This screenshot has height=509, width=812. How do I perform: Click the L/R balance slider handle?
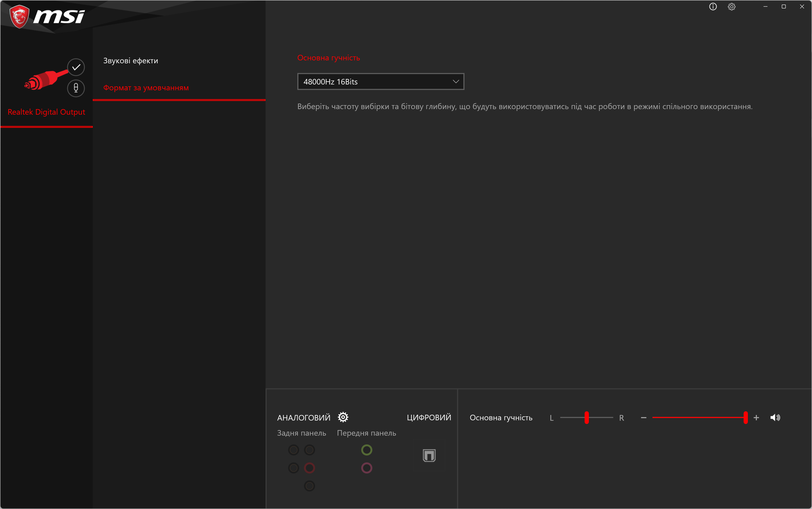586,417
